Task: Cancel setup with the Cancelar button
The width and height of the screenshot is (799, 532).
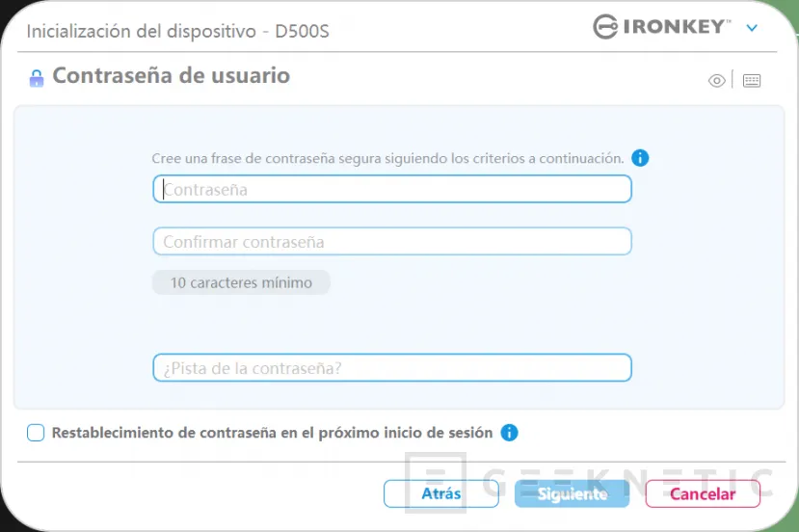Action: [703, 493]
